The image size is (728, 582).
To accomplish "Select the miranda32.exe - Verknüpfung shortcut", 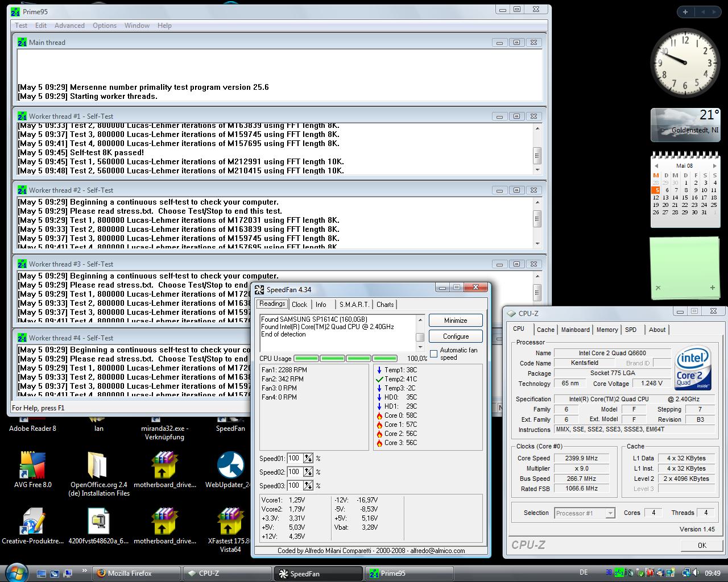I will (x=164, y=433).
